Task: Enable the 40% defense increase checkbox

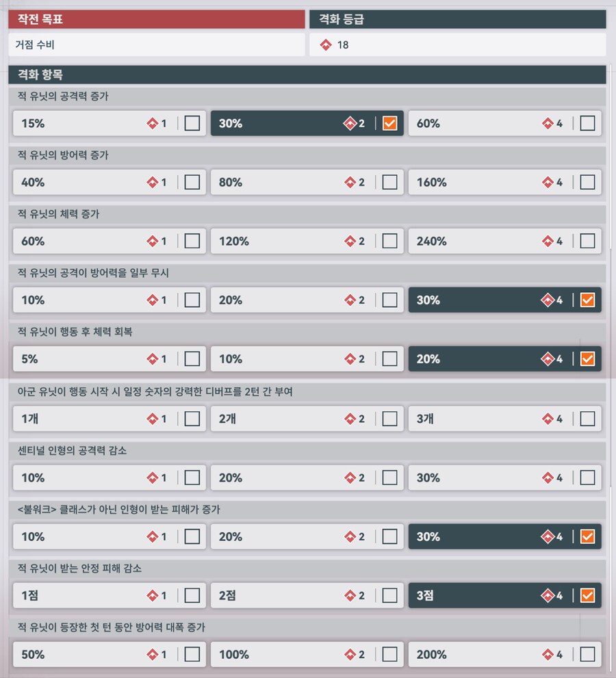Action: click(192, 182)
